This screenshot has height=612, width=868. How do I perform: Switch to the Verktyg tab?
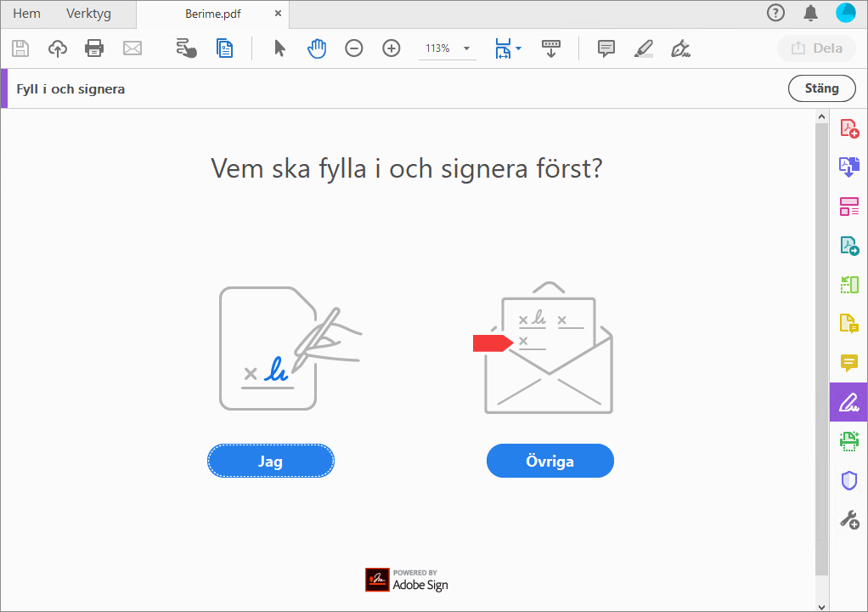tap(88, 14)
